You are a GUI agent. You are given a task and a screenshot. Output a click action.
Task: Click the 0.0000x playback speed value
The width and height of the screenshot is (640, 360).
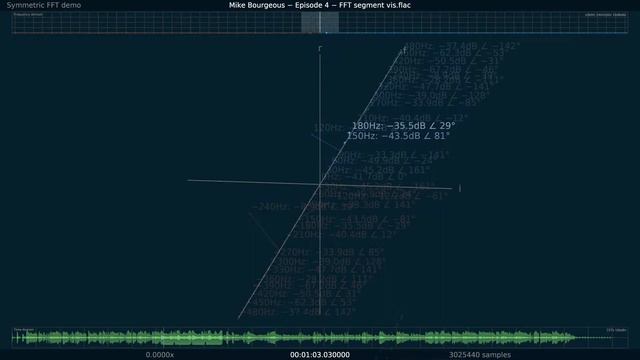pyautogui.click(x=160, y=355)
